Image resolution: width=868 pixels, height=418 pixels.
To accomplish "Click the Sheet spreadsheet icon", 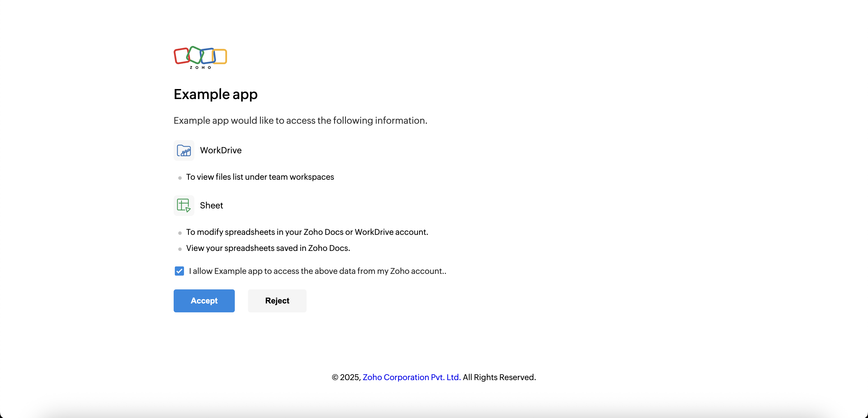I will coord(184,205).
